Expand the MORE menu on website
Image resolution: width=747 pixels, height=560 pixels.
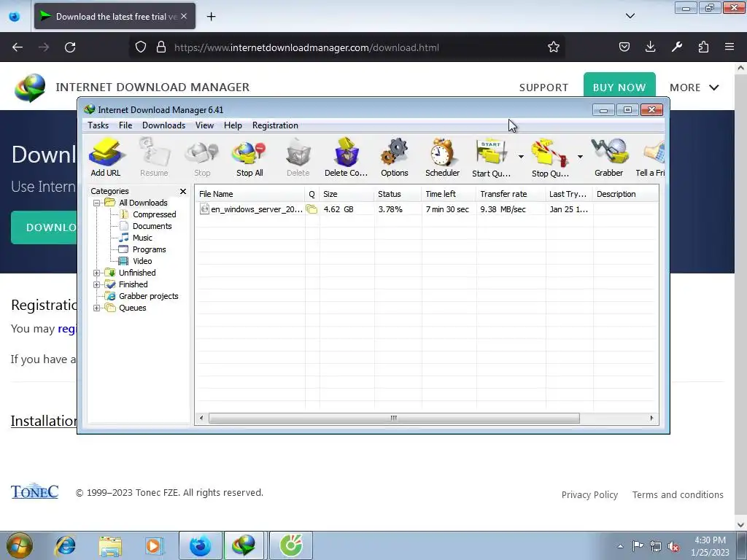(694, 87)
